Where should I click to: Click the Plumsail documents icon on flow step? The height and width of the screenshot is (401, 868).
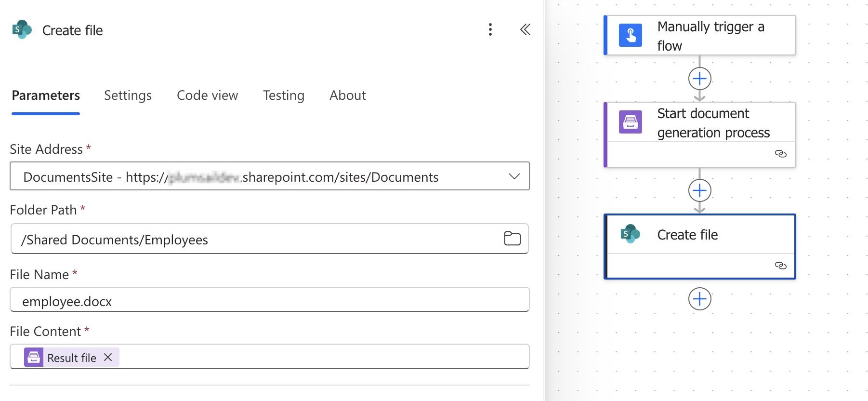tap(630, 122)
